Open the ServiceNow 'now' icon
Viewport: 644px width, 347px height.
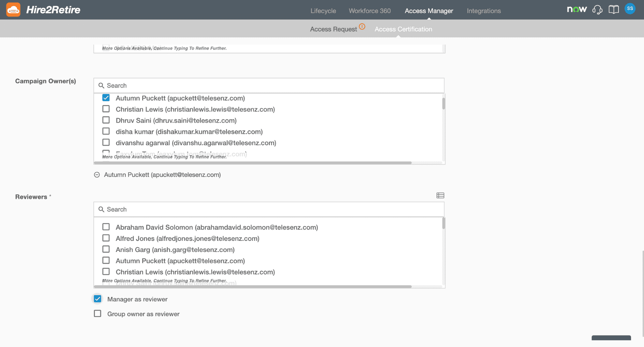(x=577, y=9)
